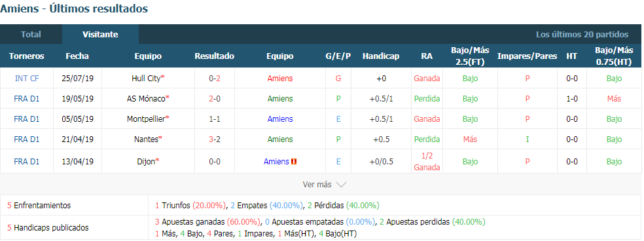The image size is (644, 241).
Task: Click the red card icon next to Amiens
Action: (x=294, y=162)
